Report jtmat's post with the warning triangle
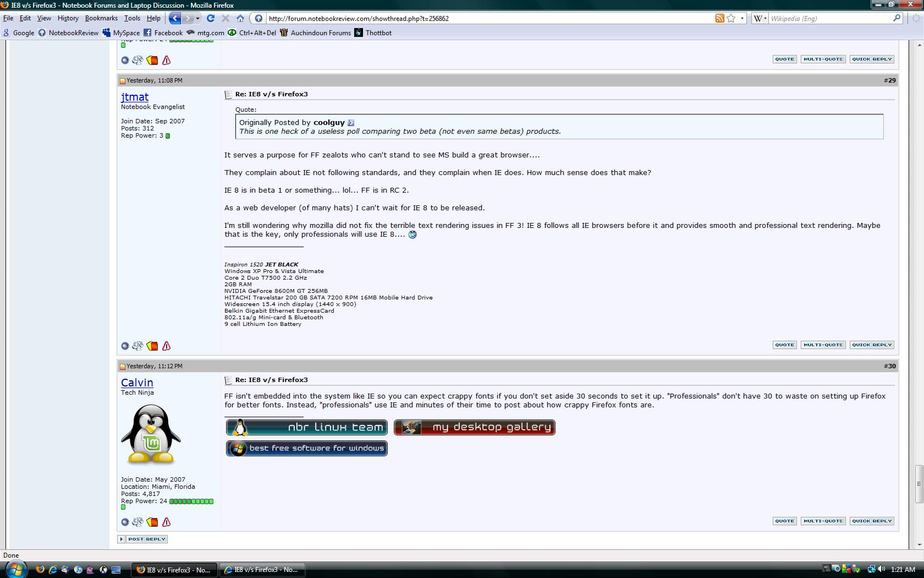Image resolution: width=924 pixels, height=578 pixels. coord(167,346)
